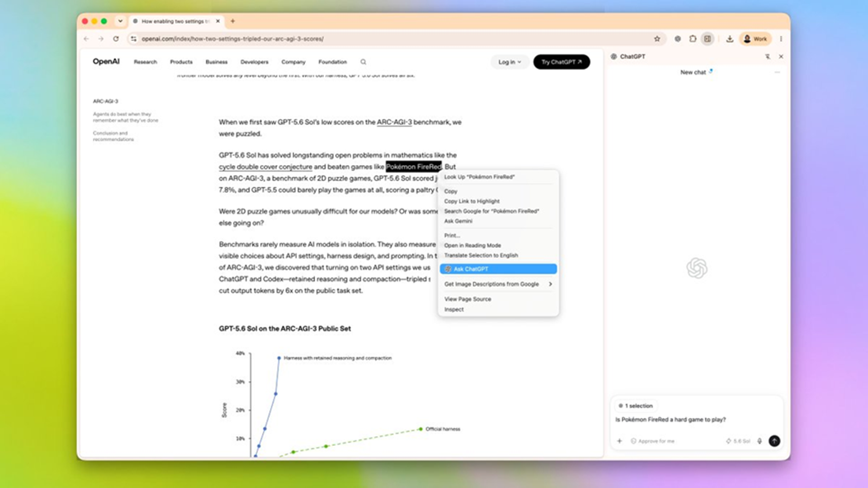Open the Chrome three-dot menu
This screenshot has width=868, height=488.
781,39
